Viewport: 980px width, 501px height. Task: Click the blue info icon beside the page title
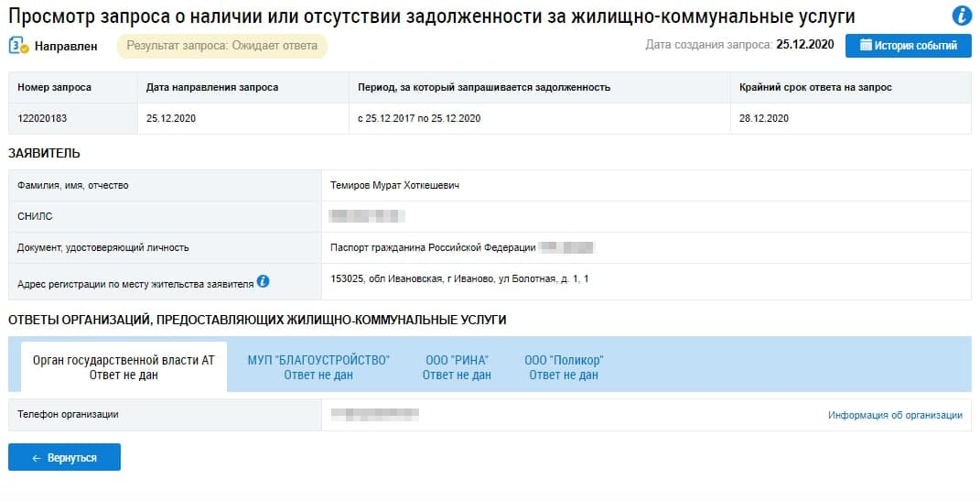click(962, 15)
